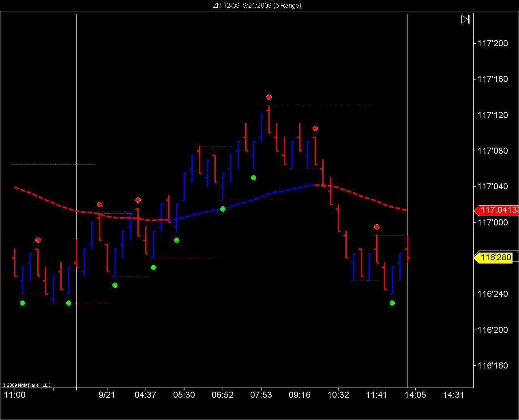Click the 14:05 time axis label

click(x=415, y=395)
